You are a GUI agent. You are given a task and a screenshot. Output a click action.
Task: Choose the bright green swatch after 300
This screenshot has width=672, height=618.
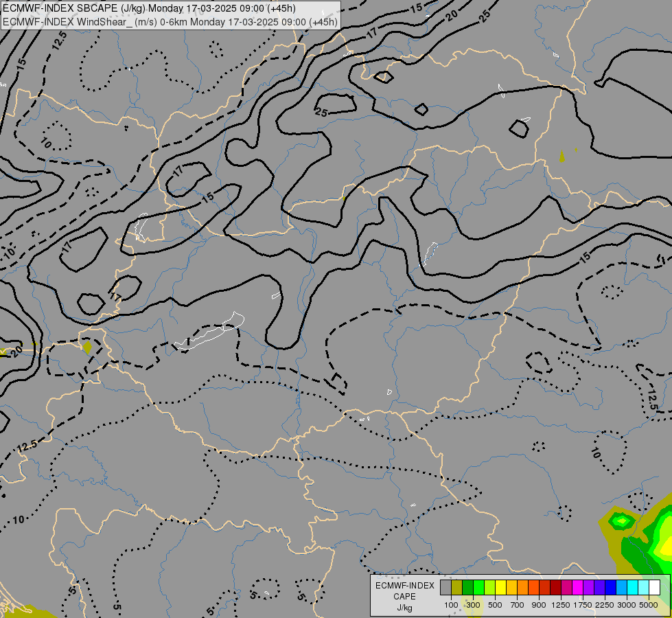tap(478, 588)
